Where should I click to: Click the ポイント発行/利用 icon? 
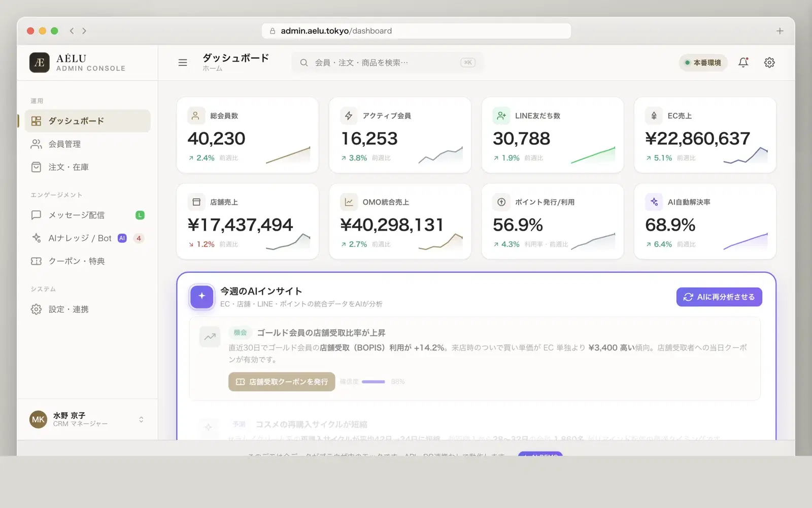point(501,202)
